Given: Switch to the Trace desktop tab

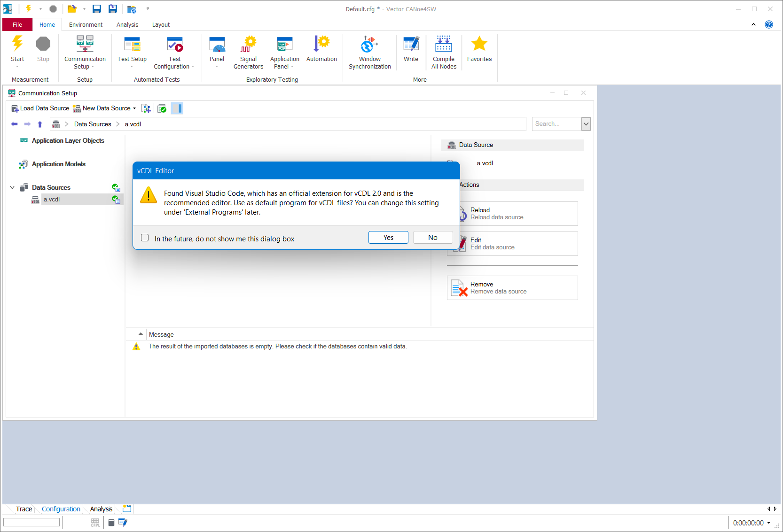Looking at the screenshot, I should [x=23, y=509].
